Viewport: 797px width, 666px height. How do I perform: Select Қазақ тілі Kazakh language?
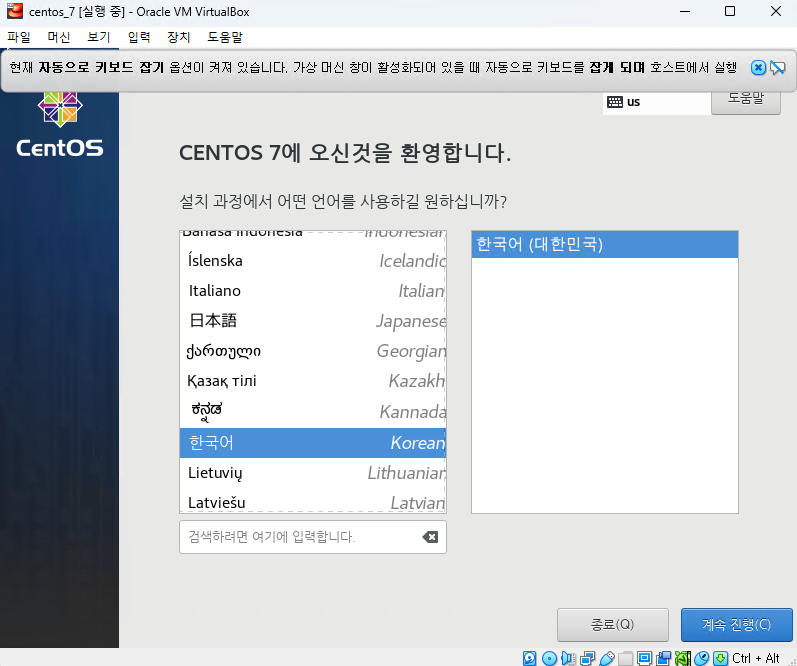pyautogui.click(x=313, y=381)
